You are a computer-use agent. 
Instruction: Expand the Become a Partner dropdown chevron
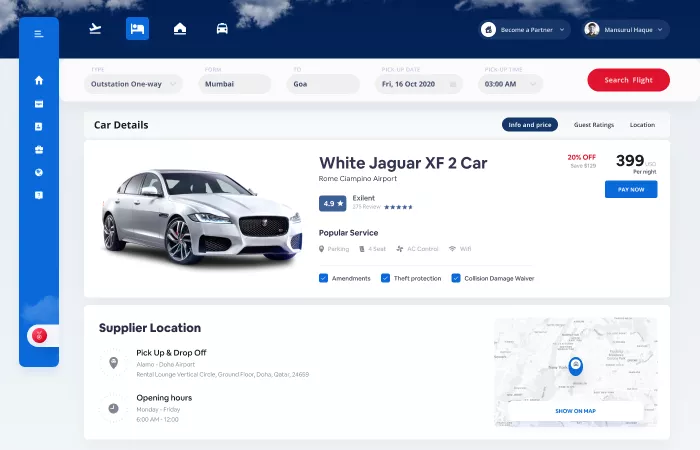click(562, 30)
